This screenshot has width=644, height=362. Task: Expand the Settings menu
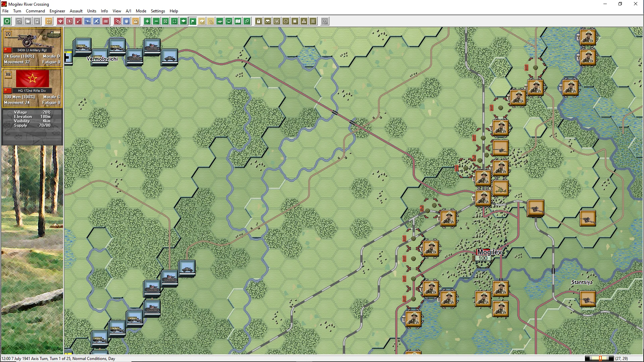tap(158, 11)
